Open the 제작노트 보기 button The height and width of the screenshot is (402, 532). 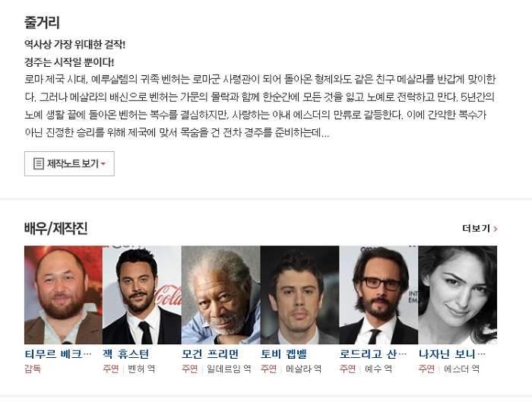tap(69, 164)
